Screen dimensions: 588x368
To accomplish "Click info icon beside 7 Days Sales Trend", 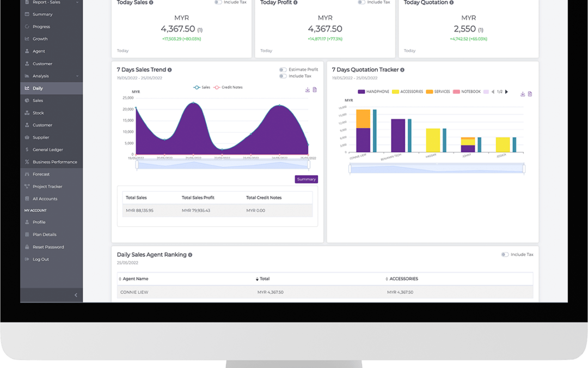I will [169, 70].
